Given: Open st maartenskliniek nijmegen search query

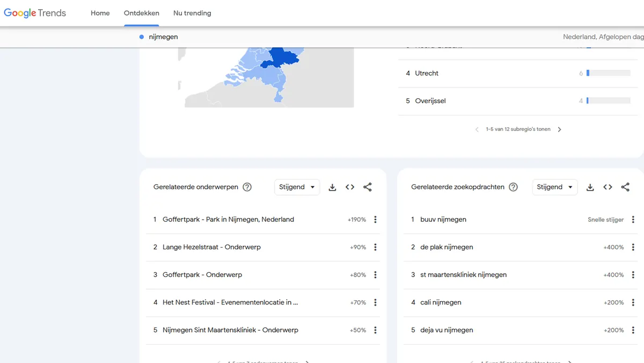Looking at the screenshot, I should click(x=463, y=275).
